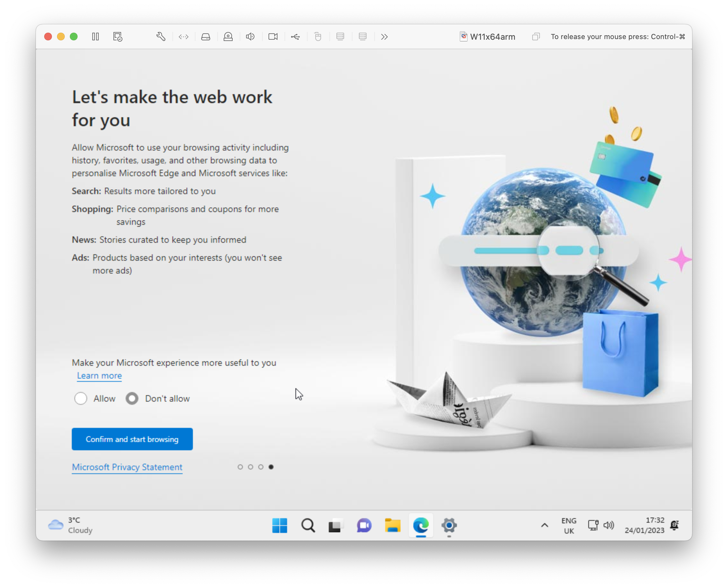Open the network adapter icon in VM toolbar
The height and width of the screenshot is (588, 728).
coord(183,37)
